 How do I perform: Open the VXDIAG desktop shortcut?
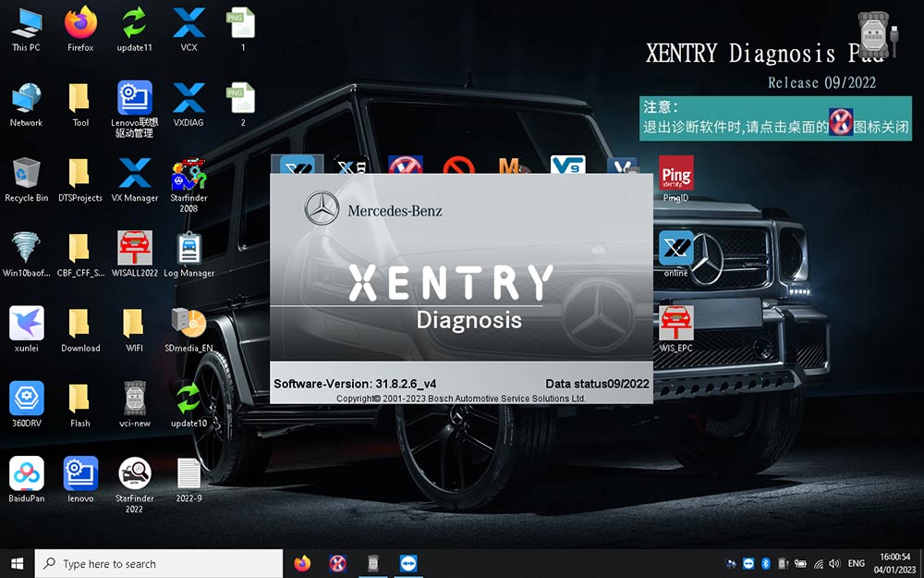coord(188,105)
